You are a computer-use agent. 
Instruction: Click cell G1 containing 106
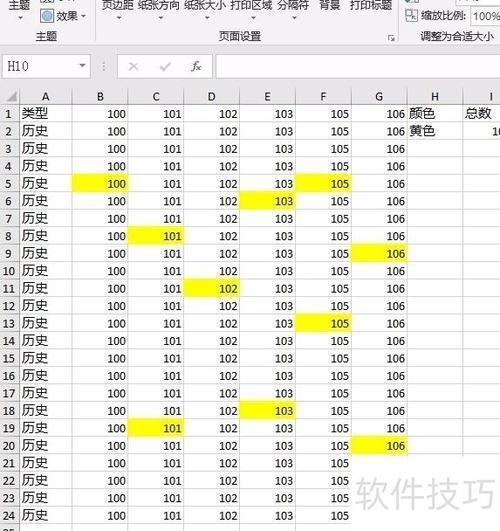(379, 114)
